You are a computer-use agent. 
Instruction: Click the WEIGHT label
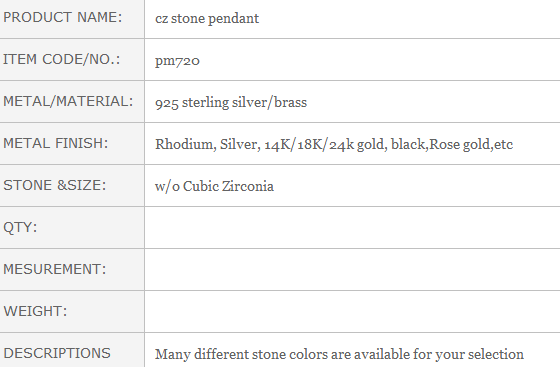tap(35, 311)
